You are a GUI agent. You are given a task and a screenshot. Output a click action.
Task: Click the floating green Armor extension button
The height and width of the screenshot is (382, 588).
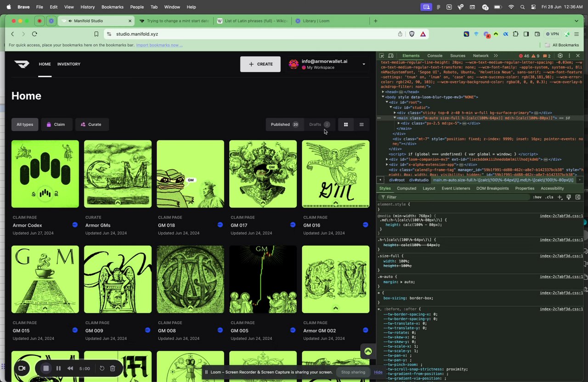pyautogui.click(x=367, y=351)
